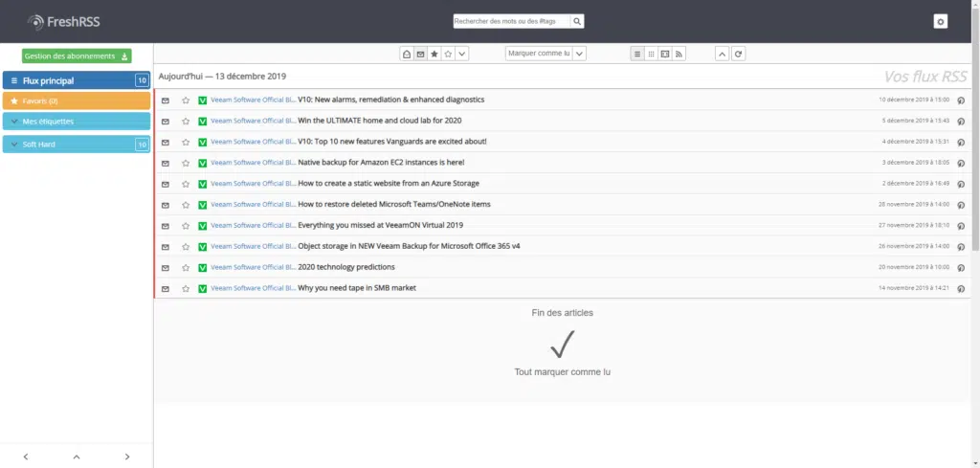
Task: Click the Soft Hard unread count badge
Action: pyautogui.click(x=142, y=145)
